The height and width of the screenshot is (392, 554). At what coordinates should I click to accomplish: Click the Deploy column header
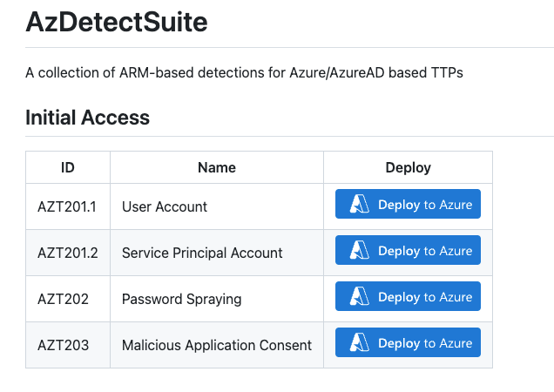click(408, 167)
